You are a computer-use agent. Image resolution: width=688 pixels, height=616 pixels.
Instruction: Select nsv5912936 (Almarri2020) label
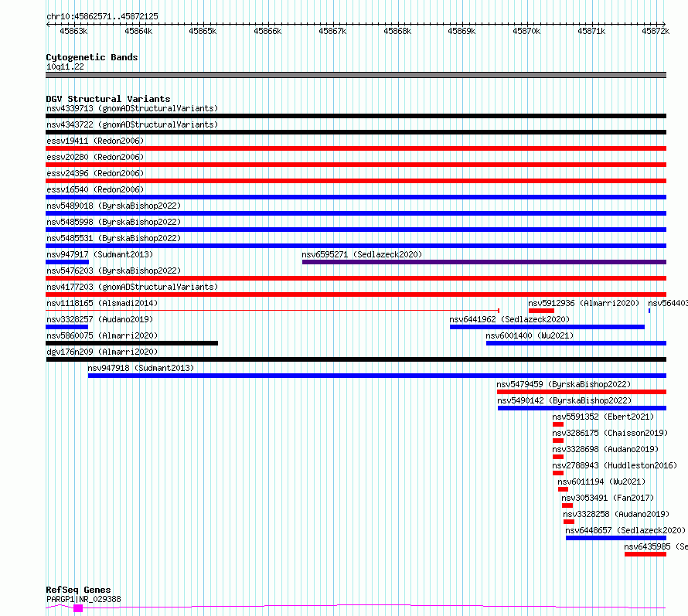(x=584, y=303)
